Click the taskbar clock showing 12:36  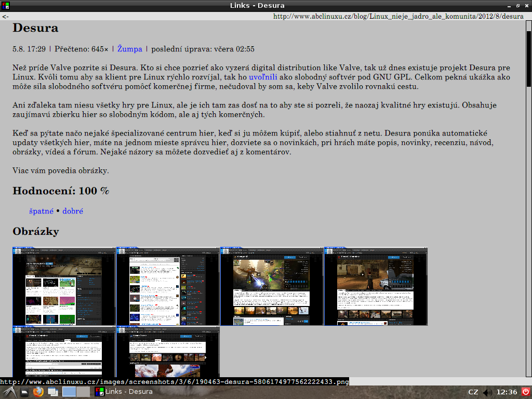[507, 392]
